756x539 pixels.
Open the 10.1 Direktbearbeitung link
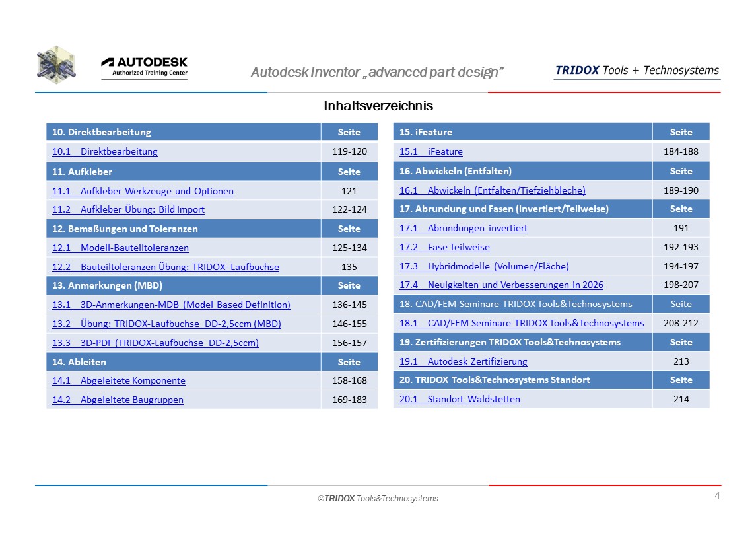point(105,151)
